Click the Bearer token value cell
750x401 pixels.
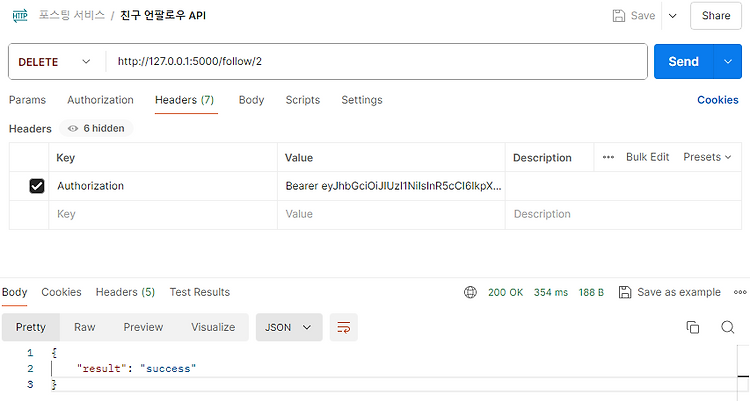click(391, 186)
